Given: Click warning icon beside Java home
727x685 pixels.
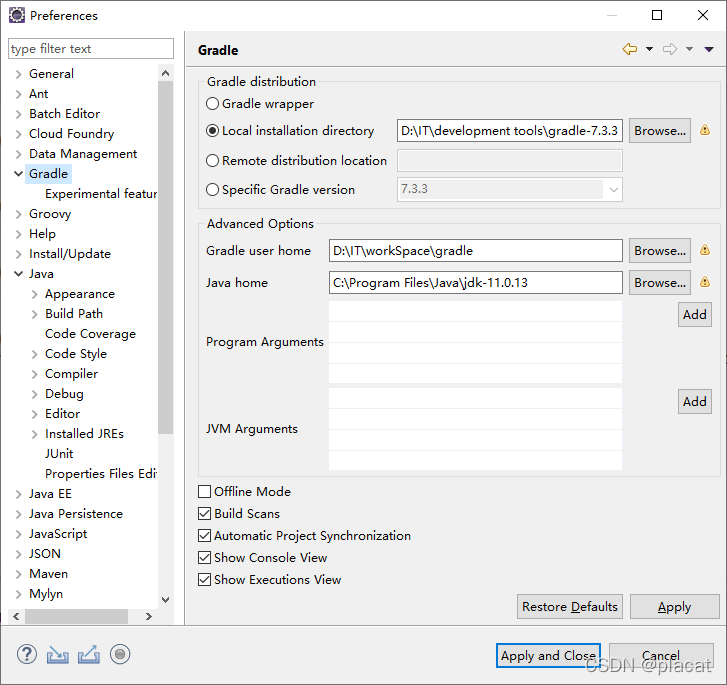Looking at the screenshot, I should [x=705, y=282].
